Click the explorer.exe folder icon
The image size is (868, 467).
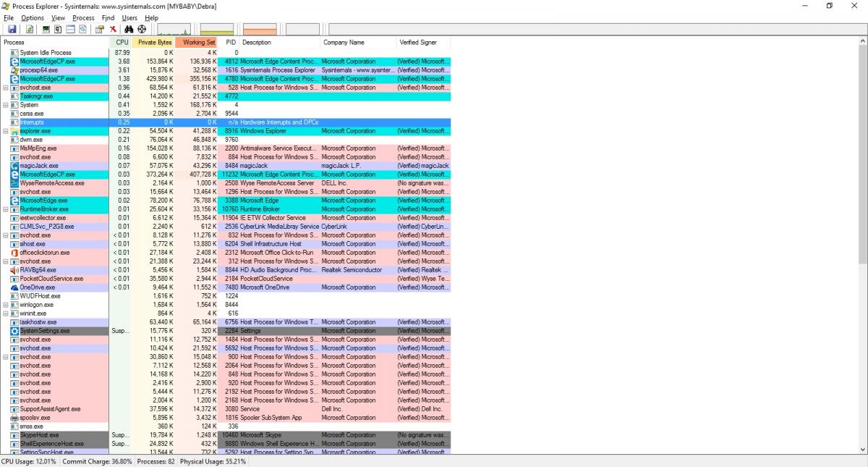[14, 131]
